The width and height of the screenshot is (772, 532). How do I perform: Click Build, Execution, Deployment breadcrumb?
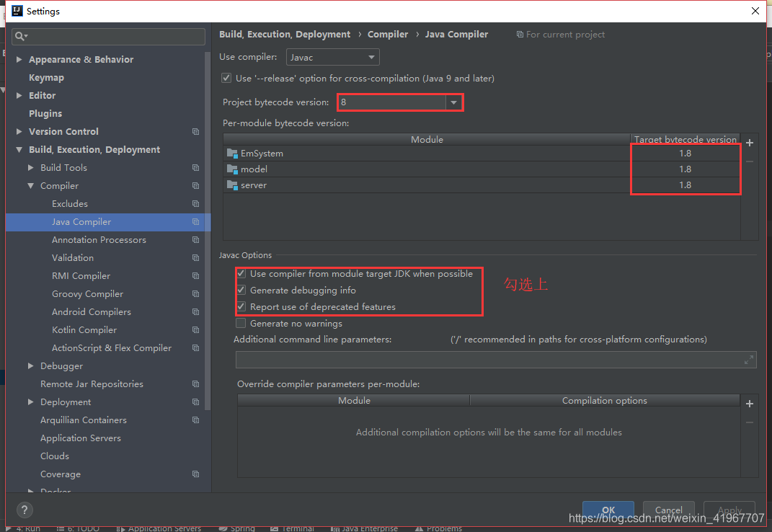click(x=285, y=35)
